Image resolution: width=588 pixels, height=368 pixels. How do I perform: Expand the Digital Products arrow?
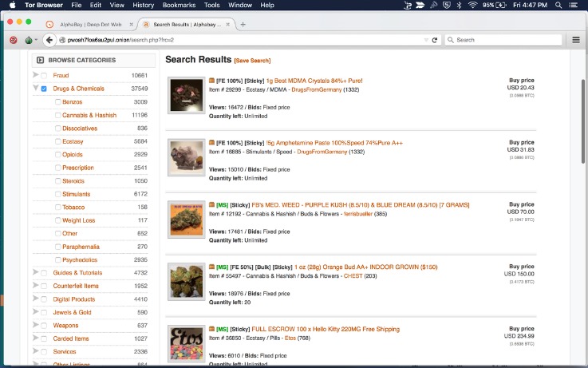pos(36,299)
